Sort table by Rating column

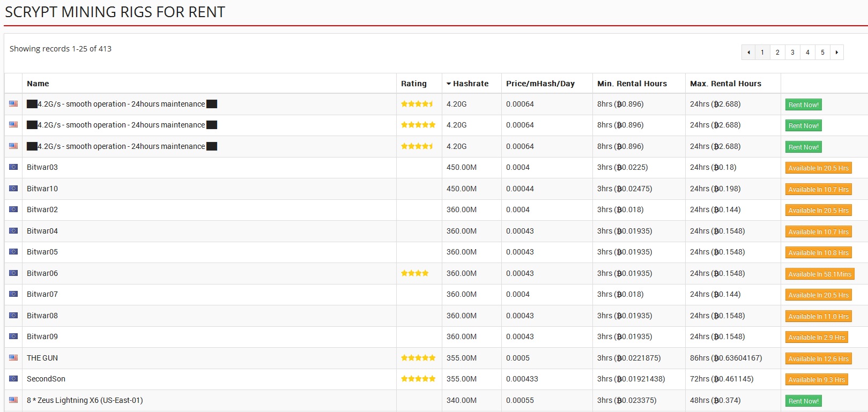coord(414,84)
